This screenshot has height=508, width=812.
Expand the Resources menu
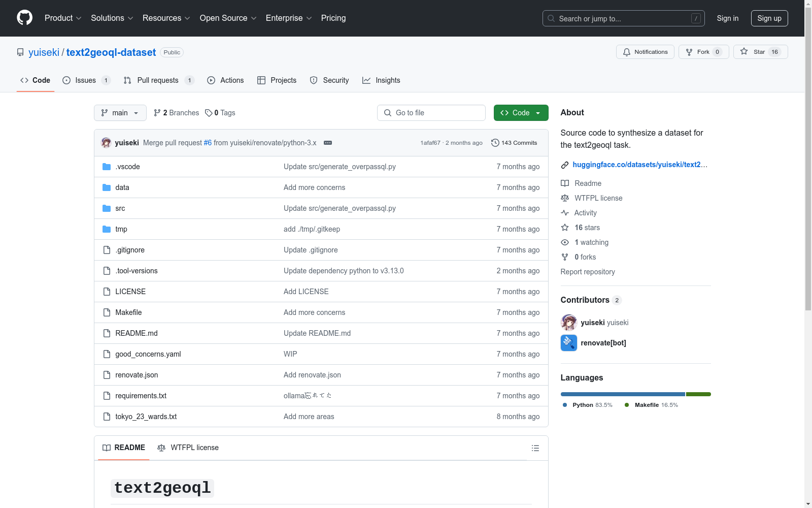[x=166, y=18]
